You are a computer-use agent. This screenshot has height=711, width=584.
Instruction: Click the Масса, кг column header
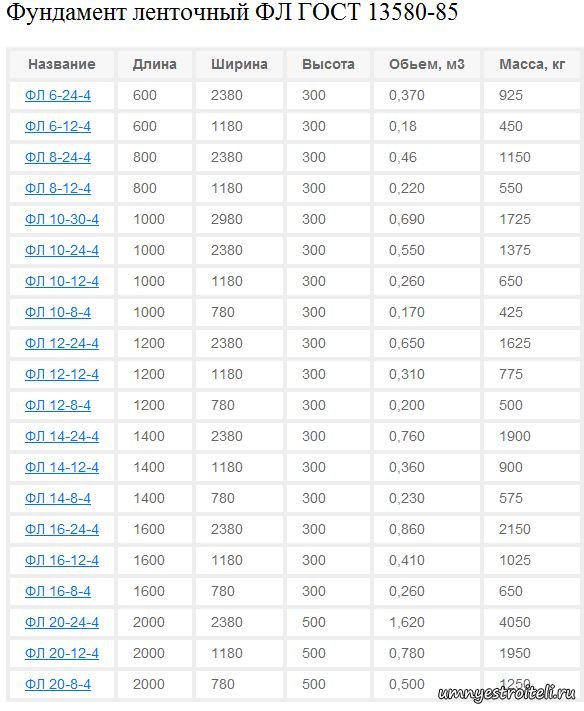pos(532,64)
